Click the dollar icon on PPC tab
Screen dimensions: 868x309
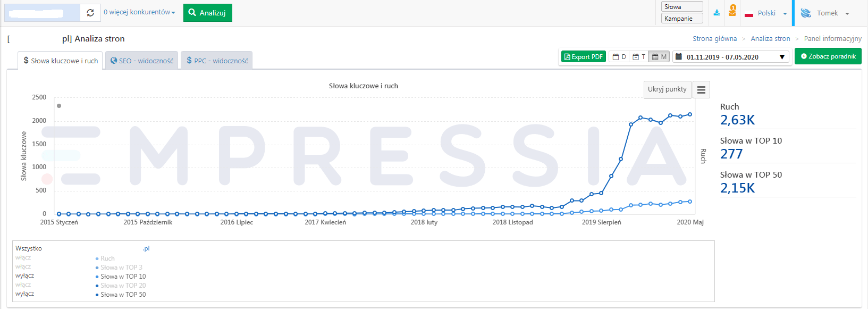tap(189, 61)
